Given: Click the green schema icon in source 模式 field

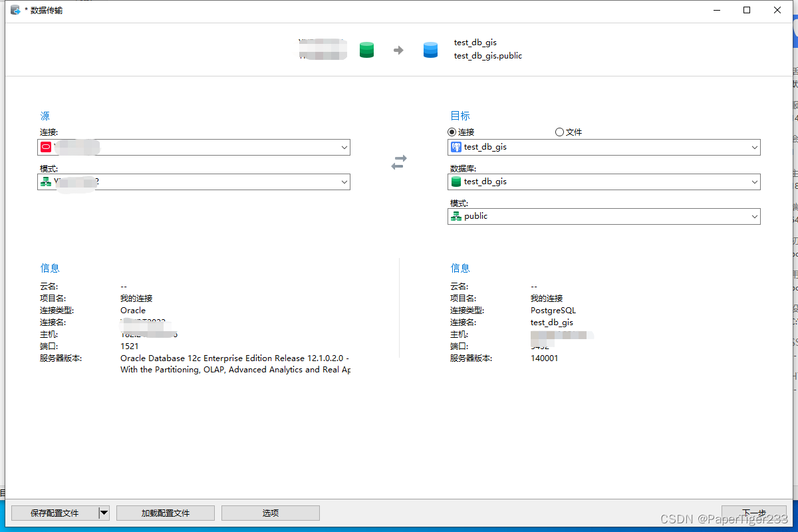Looking at the screenshot, I should pos(45,181).
